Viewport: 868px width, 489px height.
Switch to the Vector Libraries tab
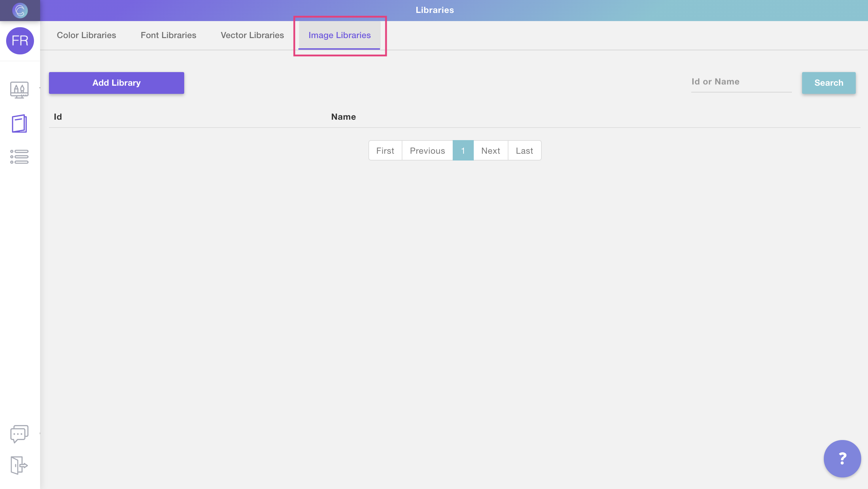point(252,35)
